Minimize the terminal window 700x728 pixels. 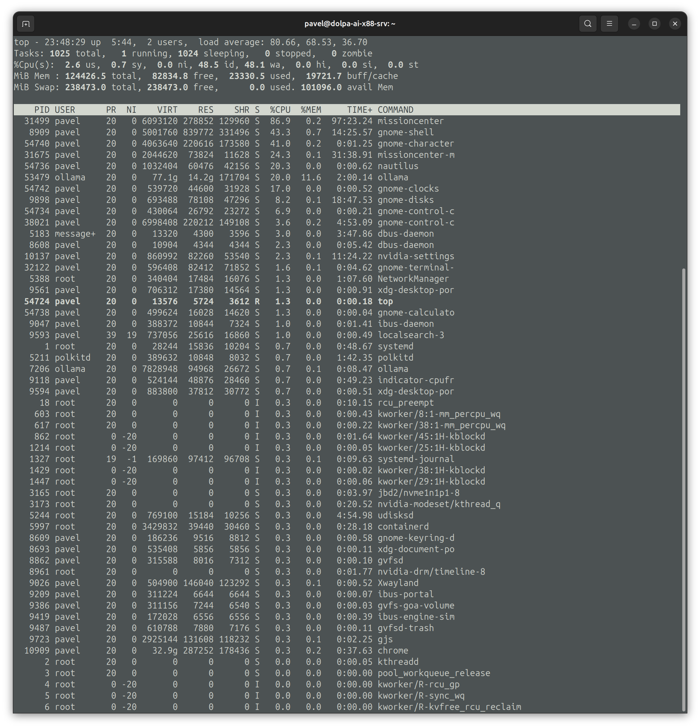point(634,24)
